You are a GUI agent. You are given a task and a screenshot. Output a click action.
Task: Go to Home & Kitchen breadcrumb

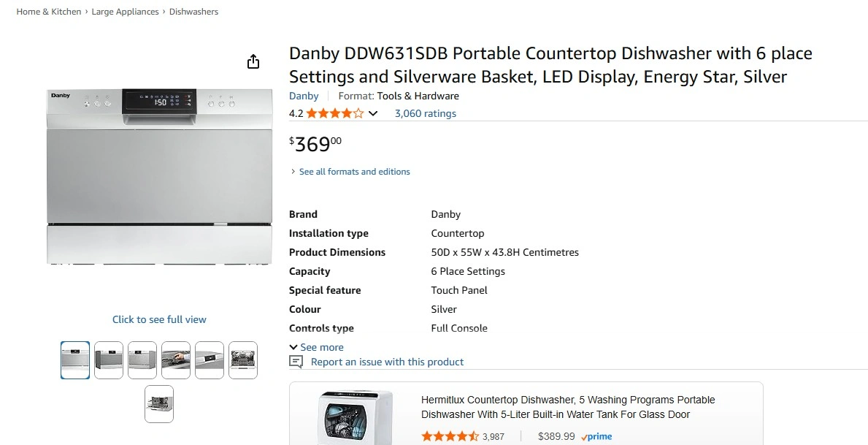coord(49,12)
